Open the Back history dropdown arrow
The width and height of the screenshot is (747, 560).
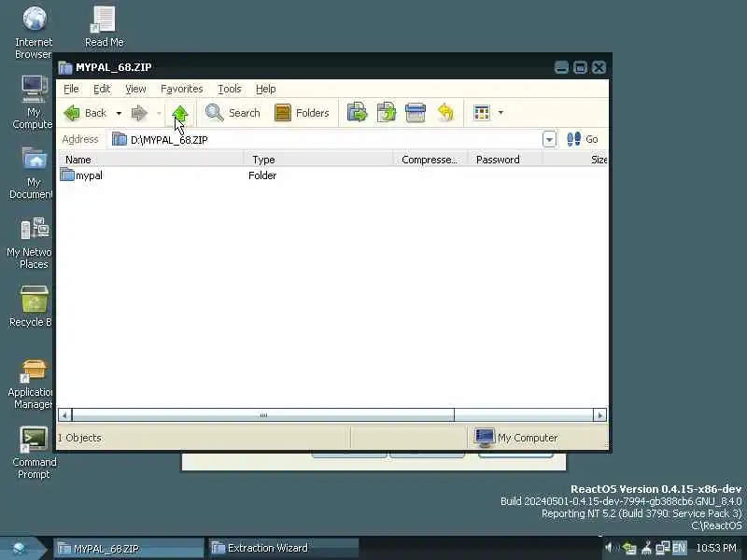pyautogui.click(x=120, y=113)
